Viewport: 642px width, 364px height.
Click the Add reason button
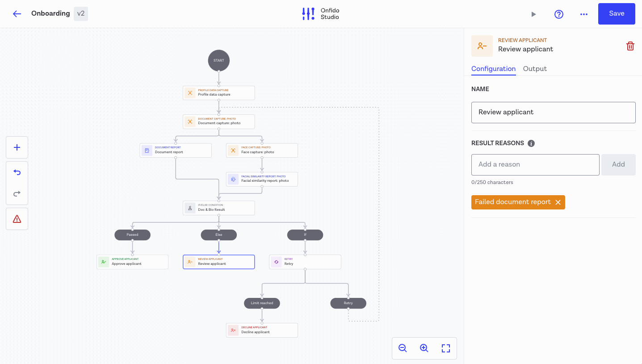pyautogui.click(x=618, y=164)
